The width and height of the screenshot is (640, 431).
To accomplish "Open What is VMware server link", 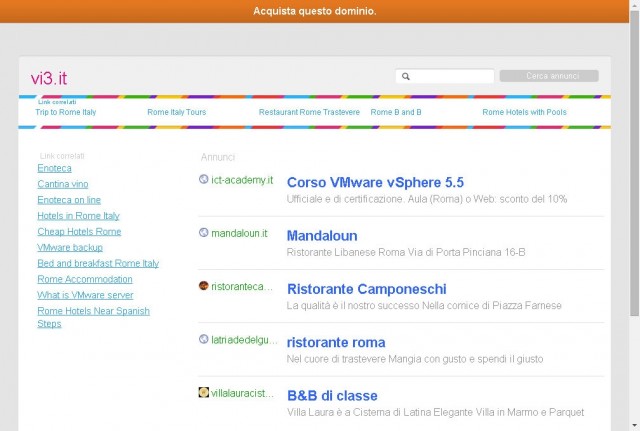I will click(85, 295).
